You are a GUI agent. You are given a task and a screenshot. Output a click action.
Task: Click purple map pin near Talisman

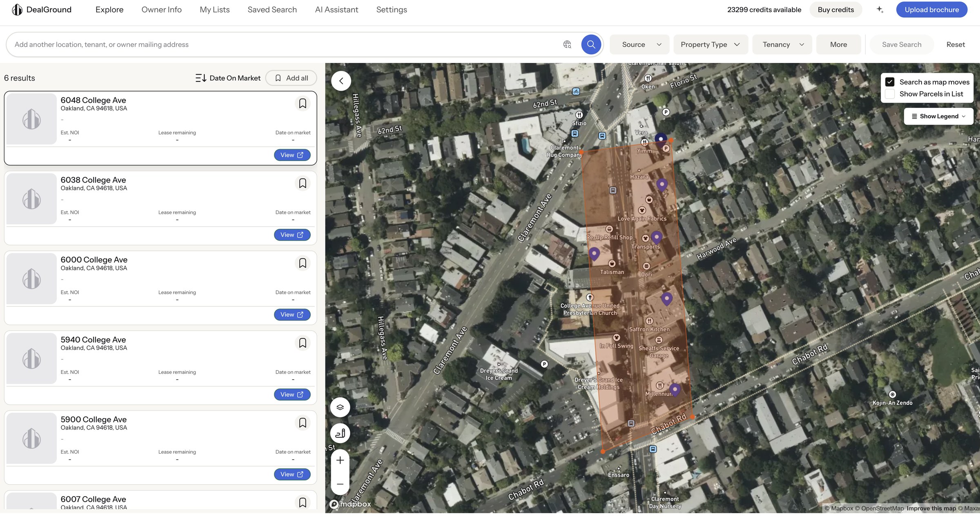point(594,254)
